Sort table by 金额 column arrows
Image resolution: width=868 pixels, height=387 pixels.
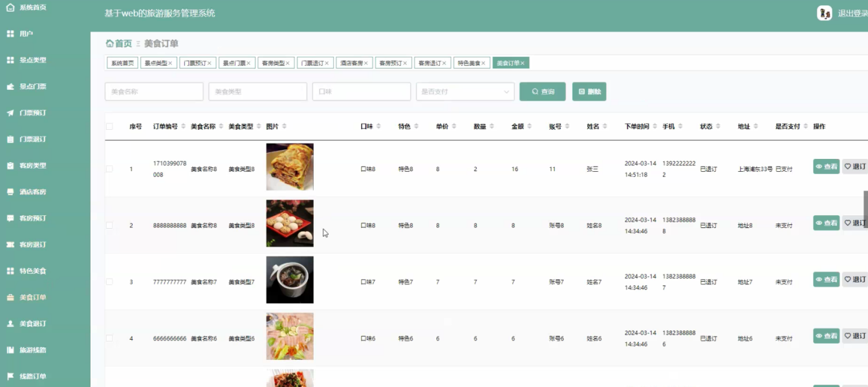tap(530, 127)
